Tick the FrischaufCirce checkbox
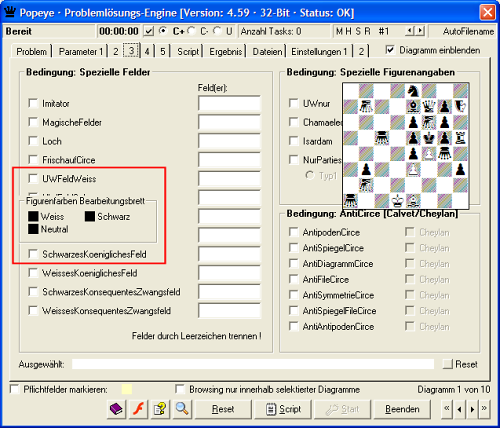 pos(33,160)
